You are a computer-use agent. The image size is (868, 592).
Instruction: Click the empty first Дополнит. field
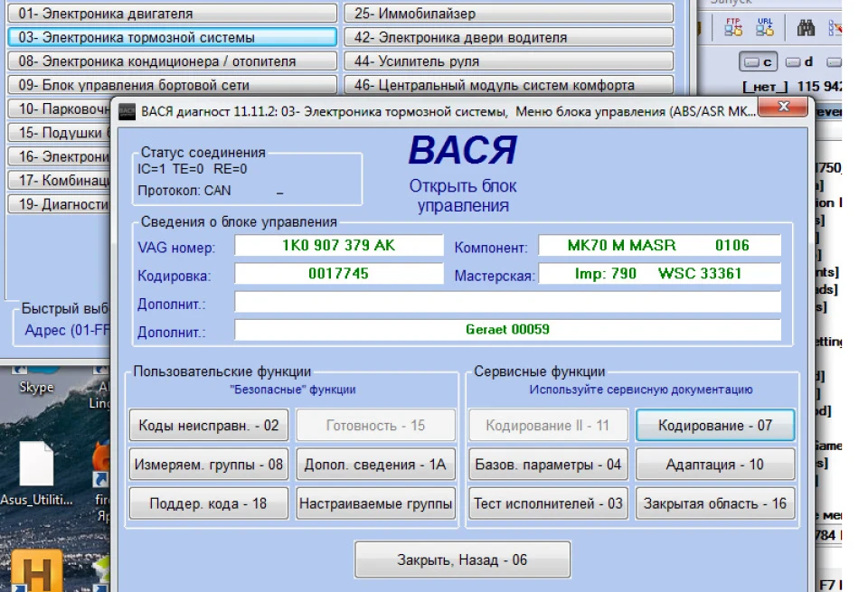coord(507,302)
